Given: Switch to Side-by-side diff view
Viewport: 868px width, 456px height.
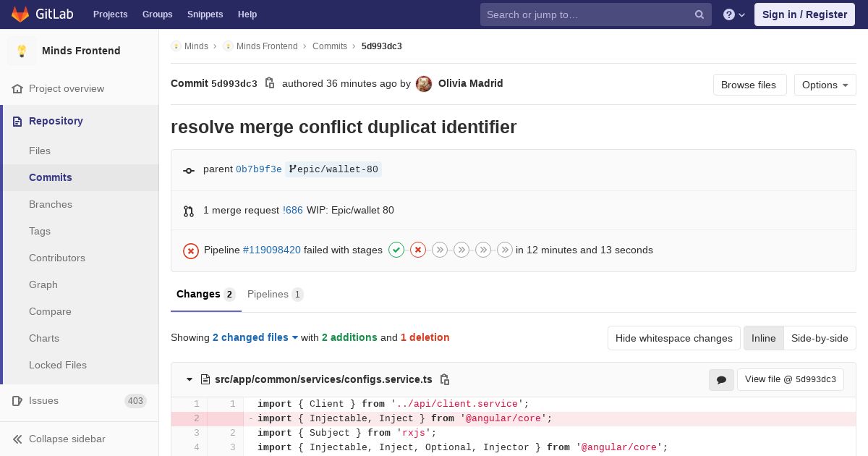Looking at the screenshot, I should click(x=820, y=338).
